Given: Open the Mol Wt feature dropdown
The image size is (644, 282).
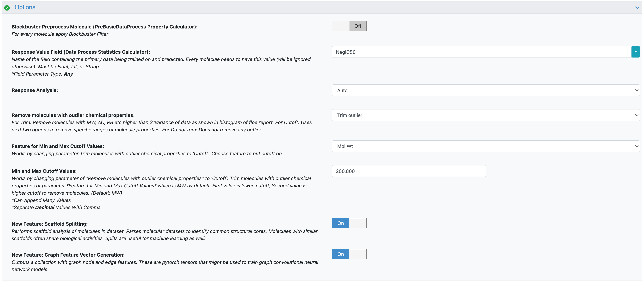Looking at the screenshot, I should (x=486, y=146).
